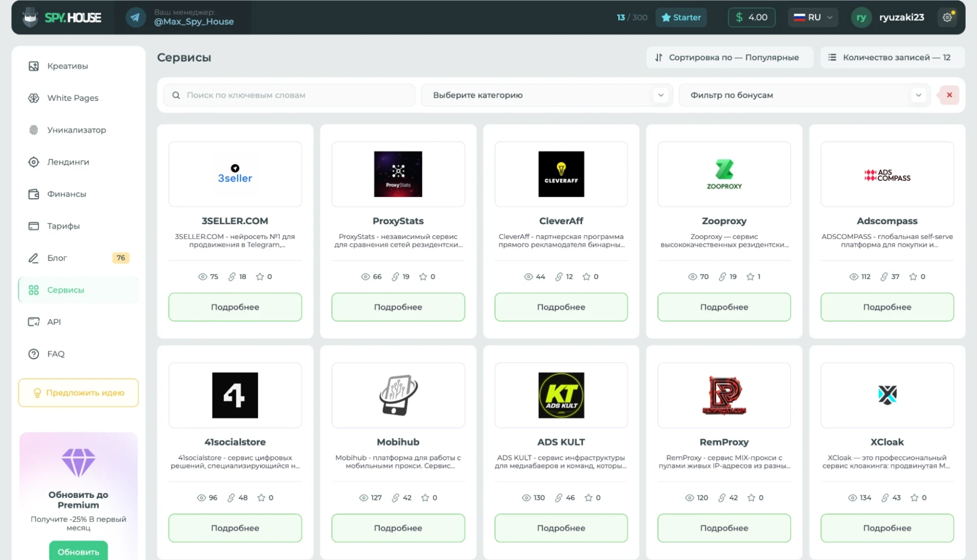Click the star icon on 3SELLER.COM card
977x560 pixels.
coord(260,277)
